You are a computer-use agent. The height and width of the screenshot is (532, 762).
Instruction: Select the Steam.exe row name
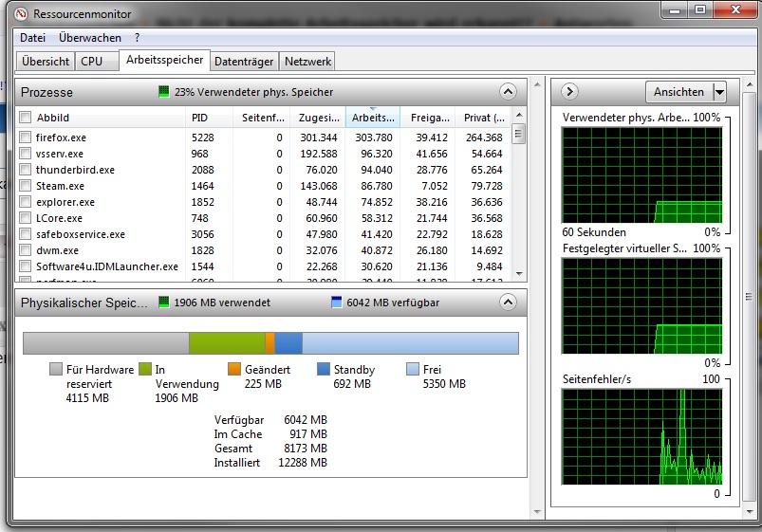pyautogui.click(x=60, y=186)
